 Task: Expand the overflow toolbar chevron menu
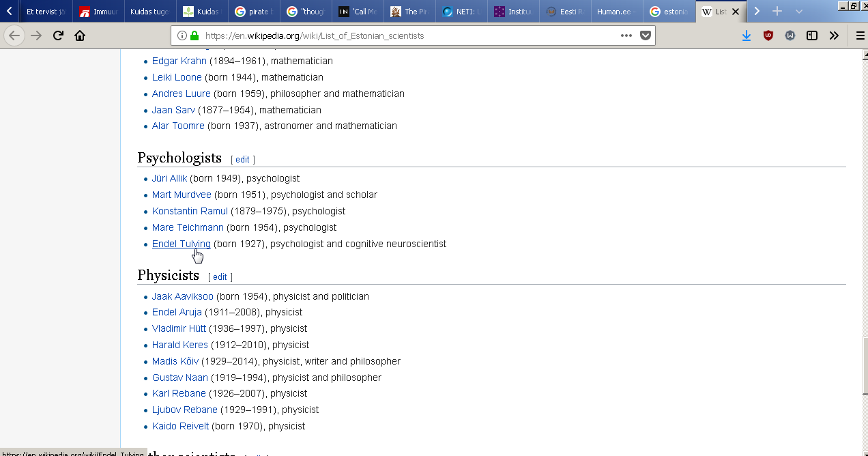(834, 35)
